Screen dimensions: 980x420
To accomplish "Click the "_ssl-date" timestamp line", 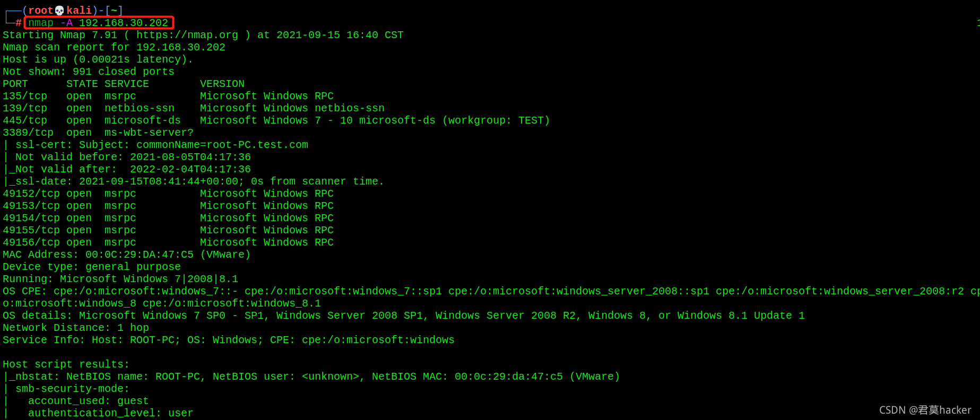I will click(194, 181).
